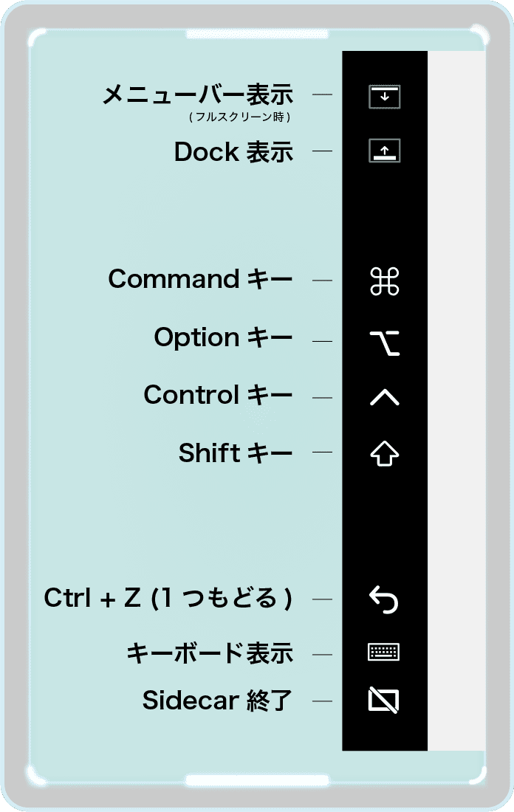Tap the Option key symbol in sidebar

pos(385,343)
